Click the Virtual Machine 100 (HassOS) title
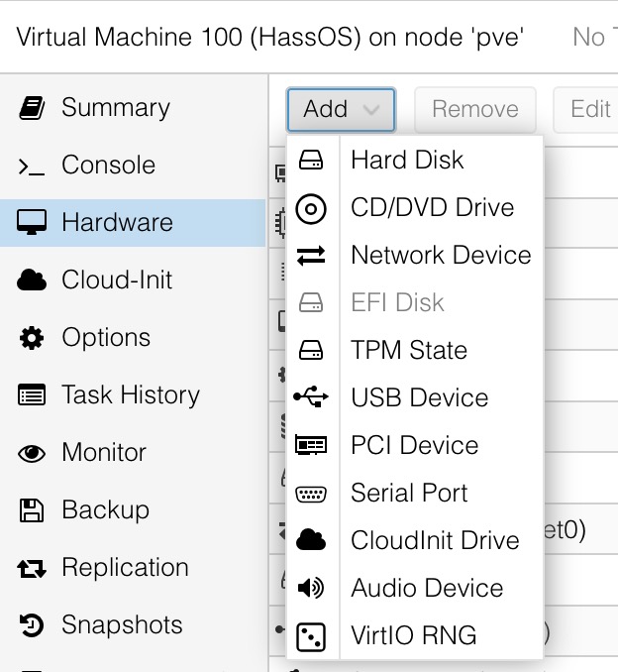The height and width of the screenshot is (672, 618). click(x=269, y=38)
